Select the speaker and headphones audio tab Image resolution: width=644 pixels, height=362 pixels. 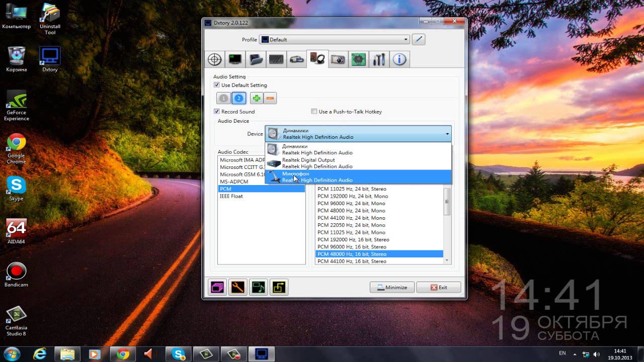click(317, 59)
